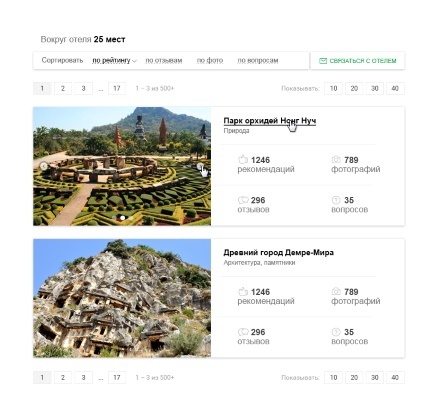Show 20 items per page at top
439x420 pixels.
tap(354, 88)
